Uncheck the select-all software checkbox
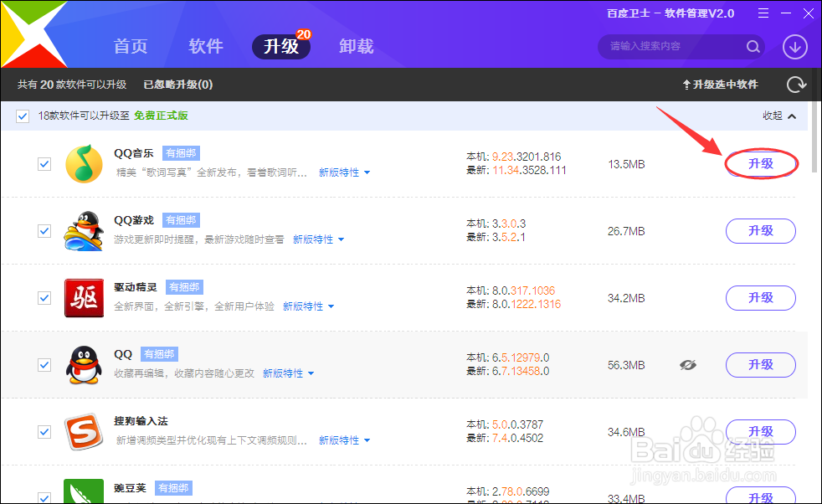Viewport: 822px width, 504px height. (x=22, y=116)
